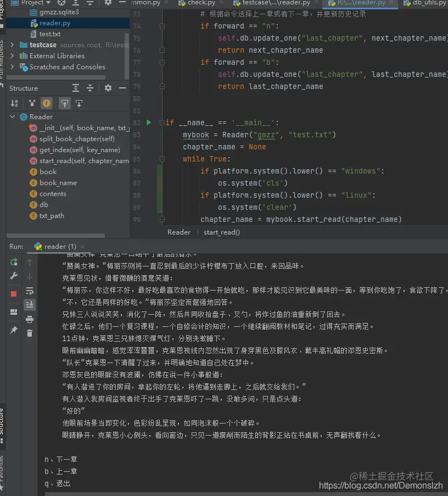Screen dimensions: 448x496
Task: Click start_read() in the breadcrumb bar
Action: point(221,232)
